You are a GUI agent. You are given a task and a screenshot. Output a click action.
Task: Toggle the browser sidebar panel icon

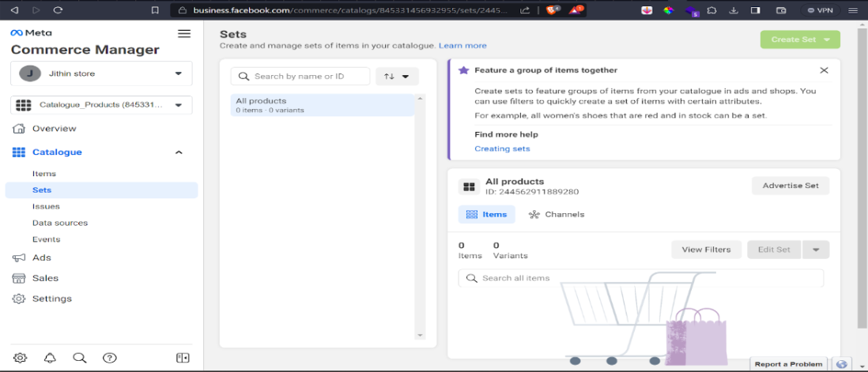pyautogui.click(x=755, y=10)
